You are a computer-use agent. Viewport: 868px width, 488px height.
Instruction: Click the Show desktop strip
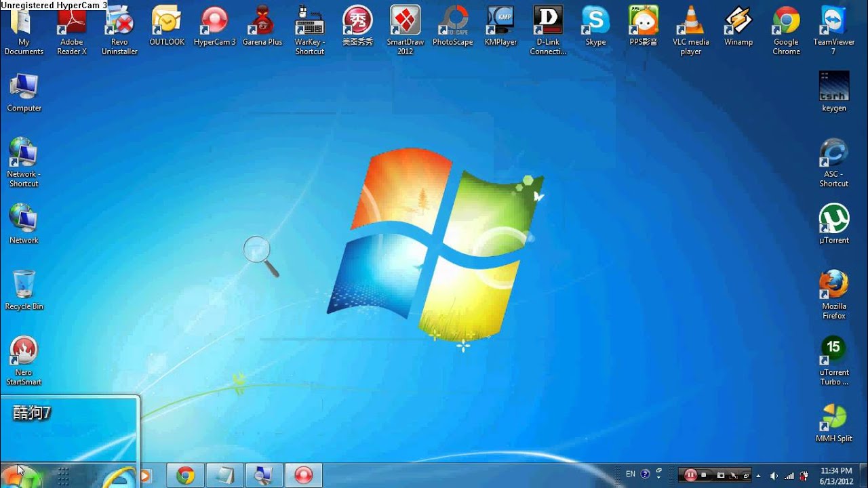(863, 476)
